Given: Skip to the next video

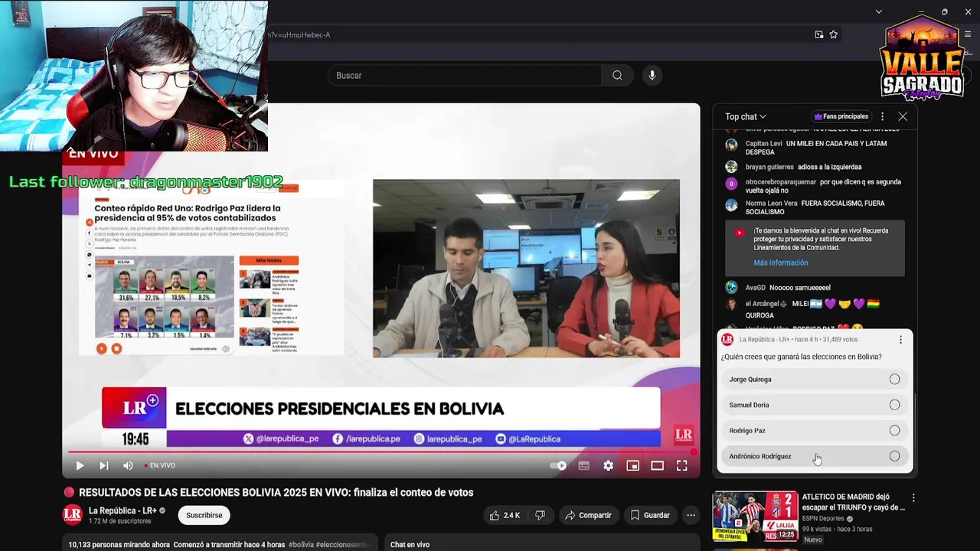Looking at the screenshot, I should pos(104,465).
